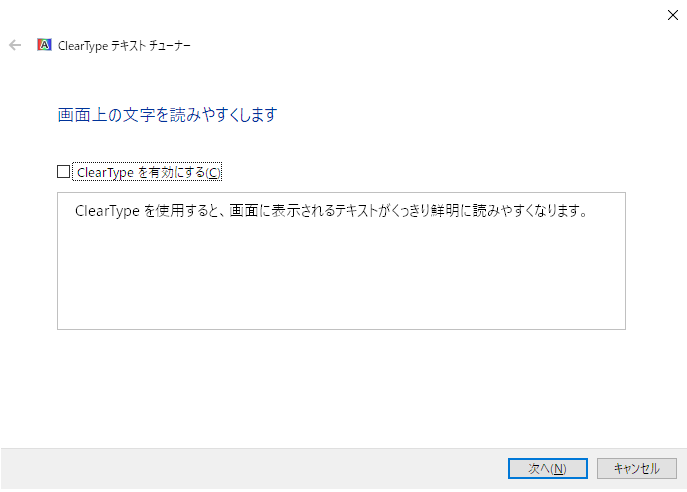The image size is (687, 492).
Task: Enable the ClearType を有効にする checkbox
Action: tap(64, 172)
